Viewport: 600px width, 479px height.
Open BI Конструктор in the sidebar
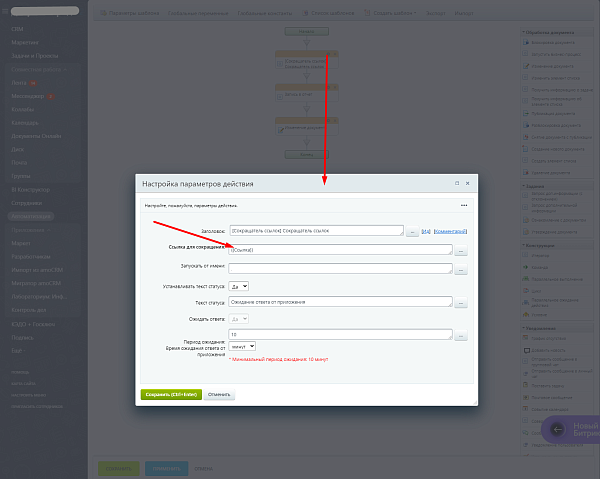pyautogui.click(x=31, y=190)
